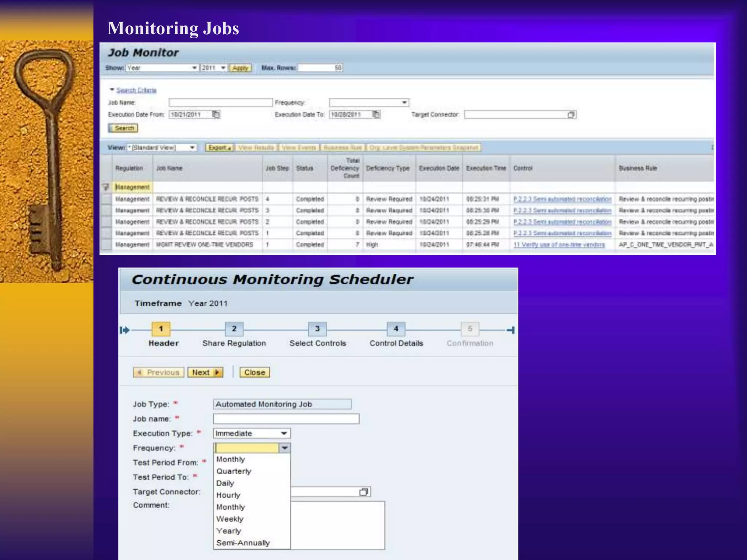747x560 pixels.
Task: Open the Standard View dropdown
Action: click(x=192, y=148)
